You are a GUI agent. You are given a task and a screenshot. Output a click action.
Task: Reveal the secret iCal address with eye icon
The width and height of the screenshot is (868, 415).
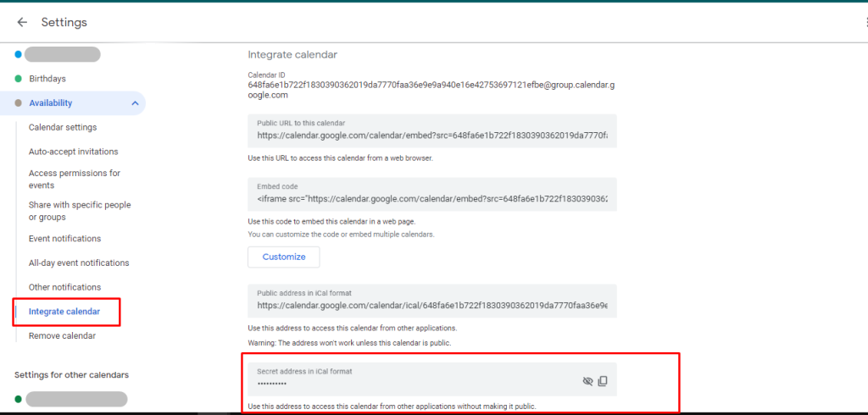(587, 381)
